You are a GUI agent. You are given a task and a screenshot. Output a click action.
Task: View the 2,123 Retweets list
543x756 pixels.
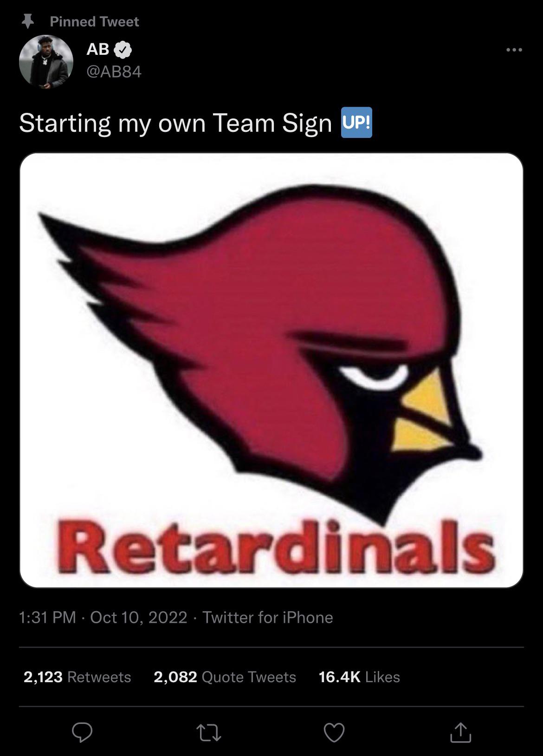click(x=77, y=677)
